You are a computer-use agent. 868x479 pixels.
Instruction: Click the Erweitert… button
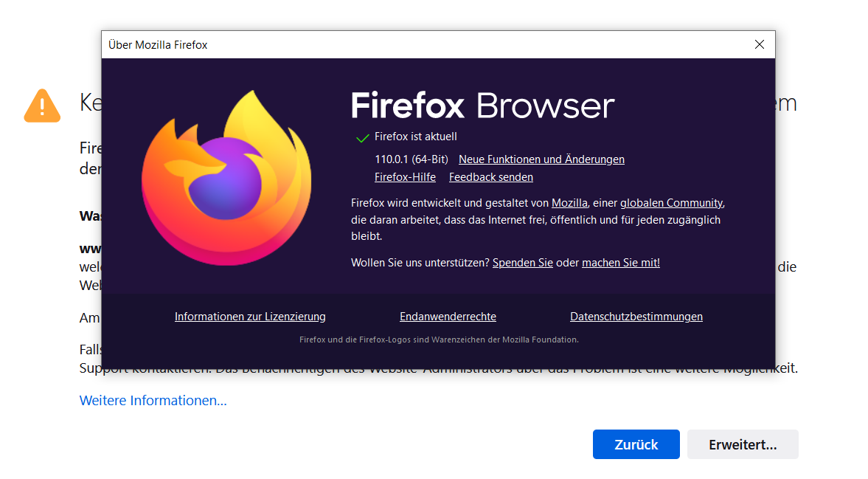(x=743, y=444)
